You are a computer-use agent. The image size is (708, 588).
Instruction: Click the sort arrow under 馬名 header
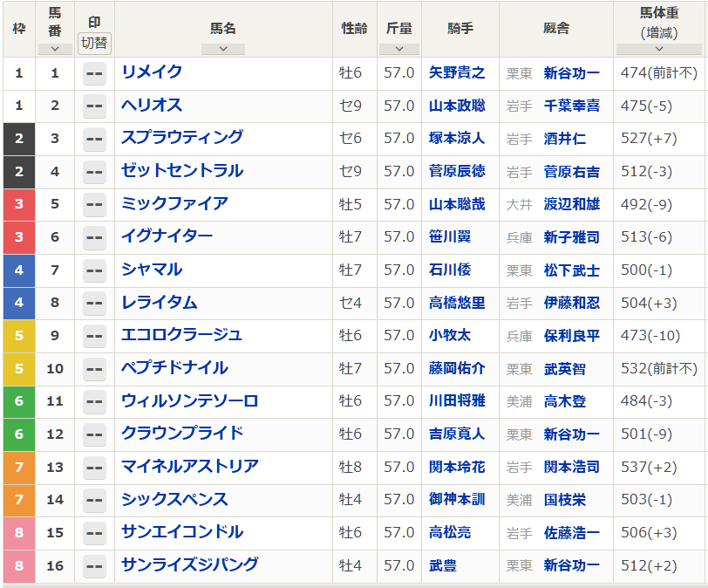point(223,49)
